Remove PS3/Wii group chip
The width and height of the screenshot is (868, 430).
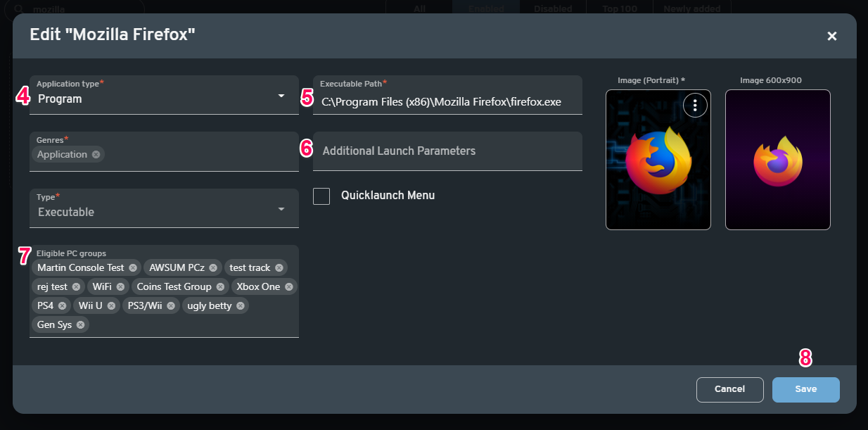point(170,305)
